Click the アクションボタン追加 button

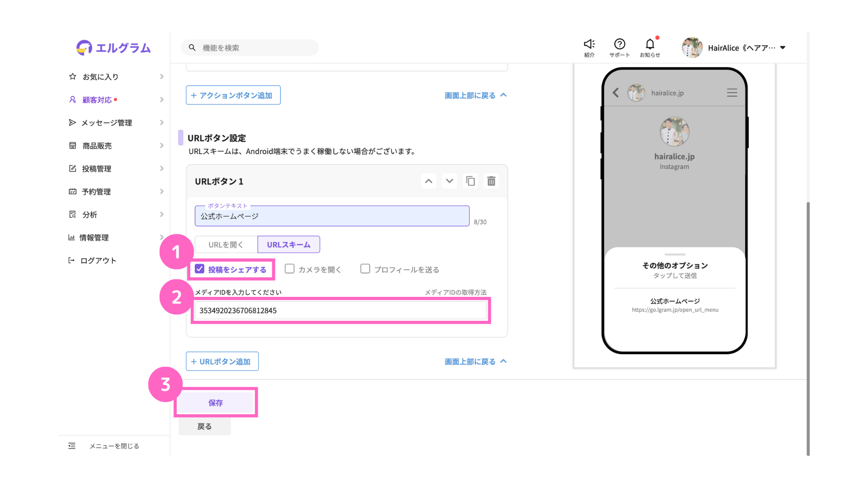pyautogui.click(x=233, y=95)
